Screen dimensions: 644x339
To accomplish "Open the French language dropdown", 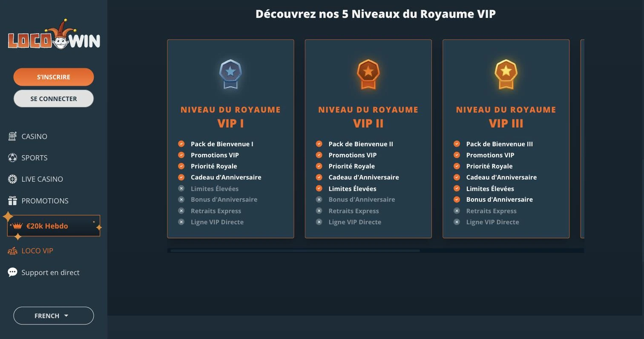I will 54,316.
